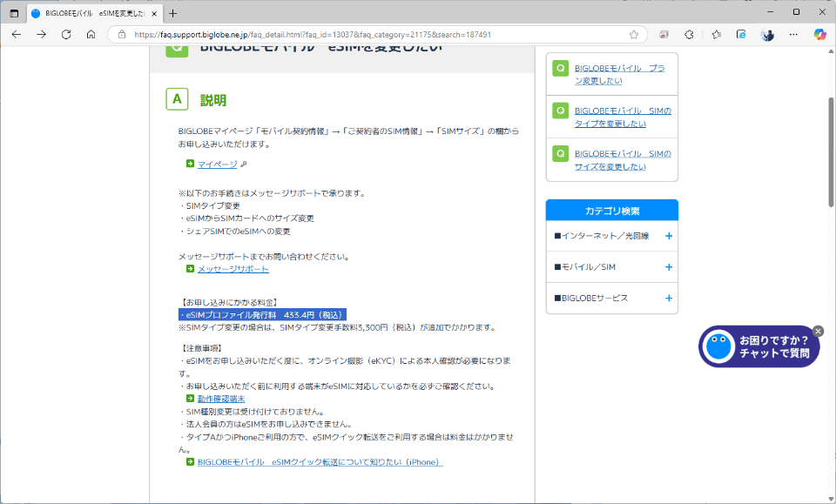Click the 法人会員の方はeSIMをお申し込みできません line

pyautogui.click(x=266, y=425)
